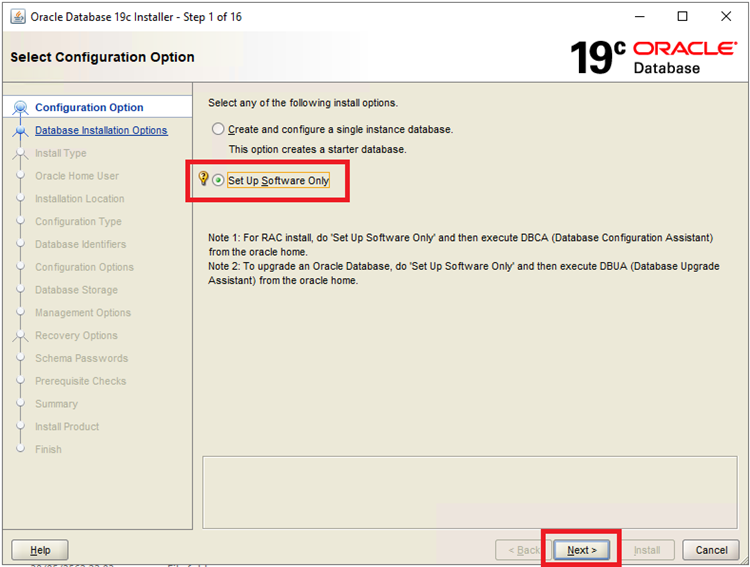Click the 'Select any of the following install options.' text
Viewport: 750px width, 567px height.
[x=303, y=103]
